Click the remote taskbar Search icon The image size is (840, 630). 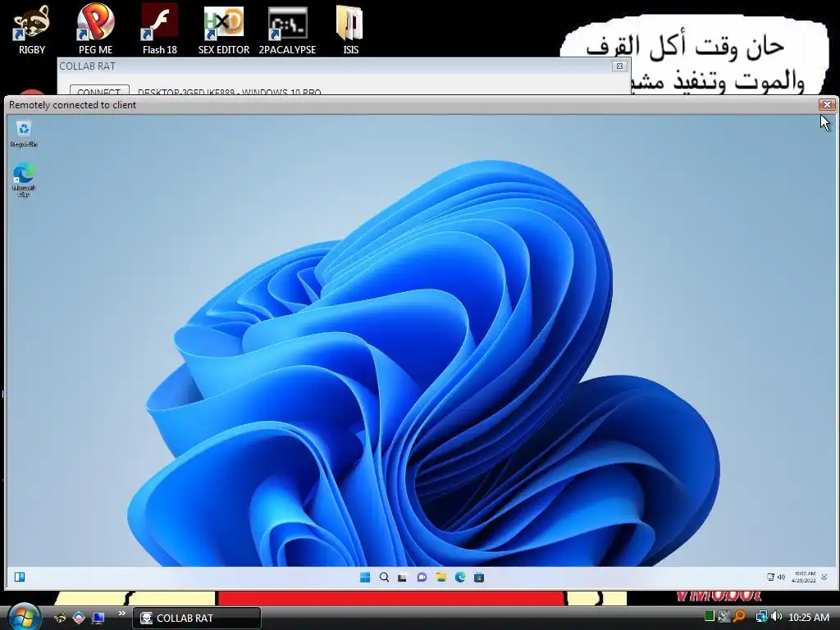click(x=384, y=577)
